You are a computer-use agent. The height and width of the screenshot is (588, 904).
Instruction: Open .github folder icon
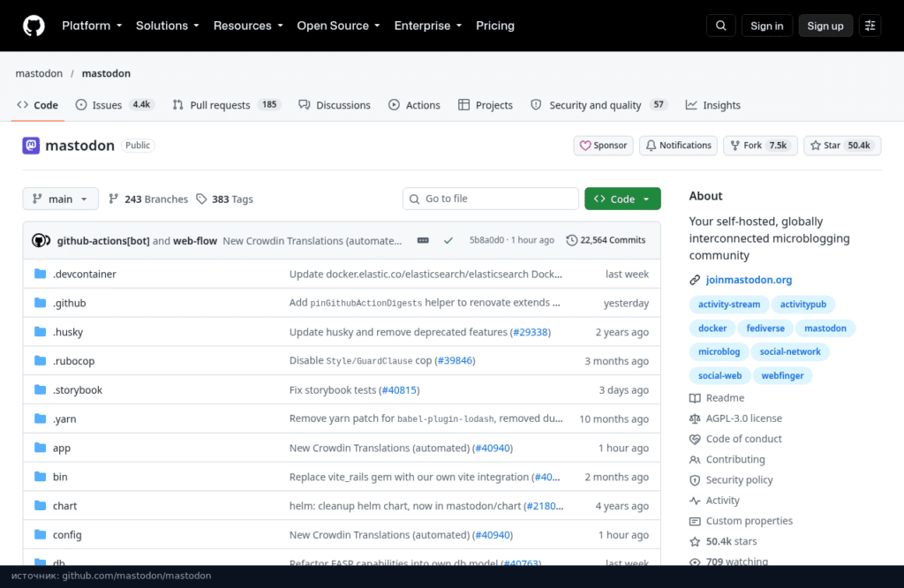pos(40,303)
